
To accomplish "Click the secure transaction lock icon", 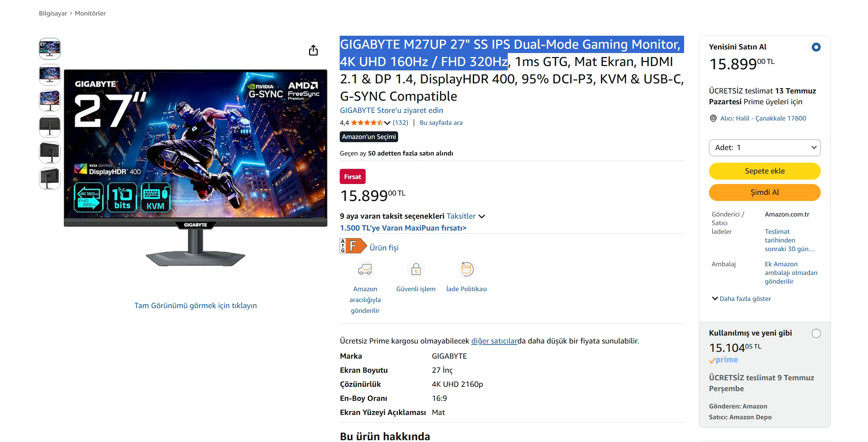I will (x=416, y=270).
